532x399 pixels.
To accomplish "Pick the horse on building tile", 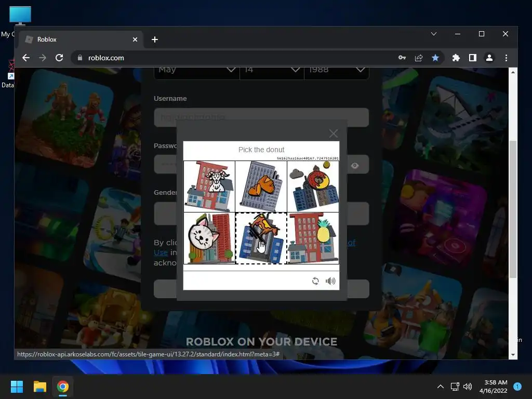I will (261, 238).
